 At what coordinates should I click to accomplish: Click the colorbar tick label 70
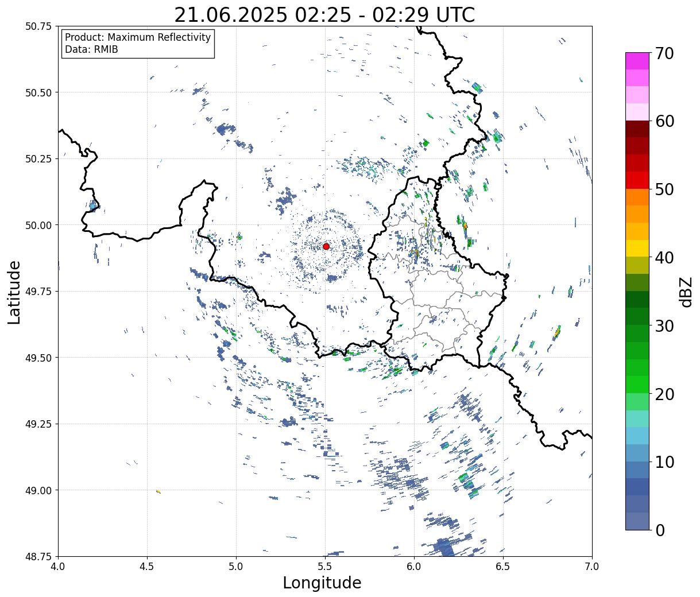point(666,53)
